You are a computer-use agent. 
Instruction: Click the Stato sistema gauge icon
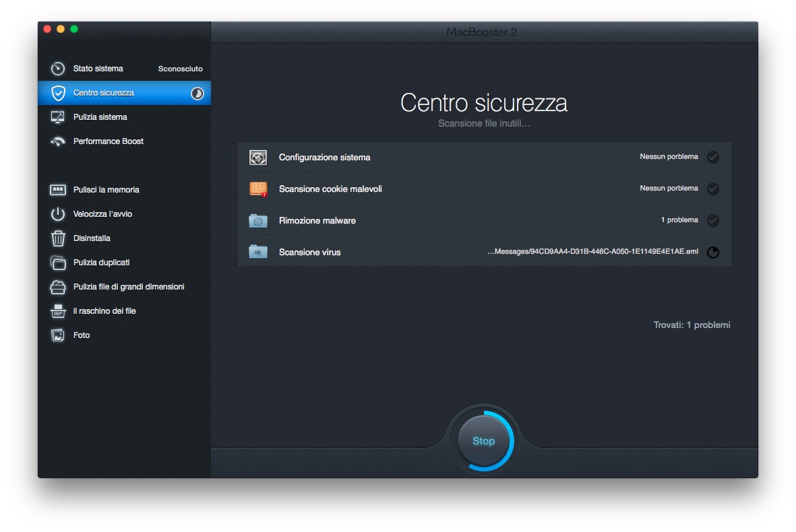[x=58, y=69]
